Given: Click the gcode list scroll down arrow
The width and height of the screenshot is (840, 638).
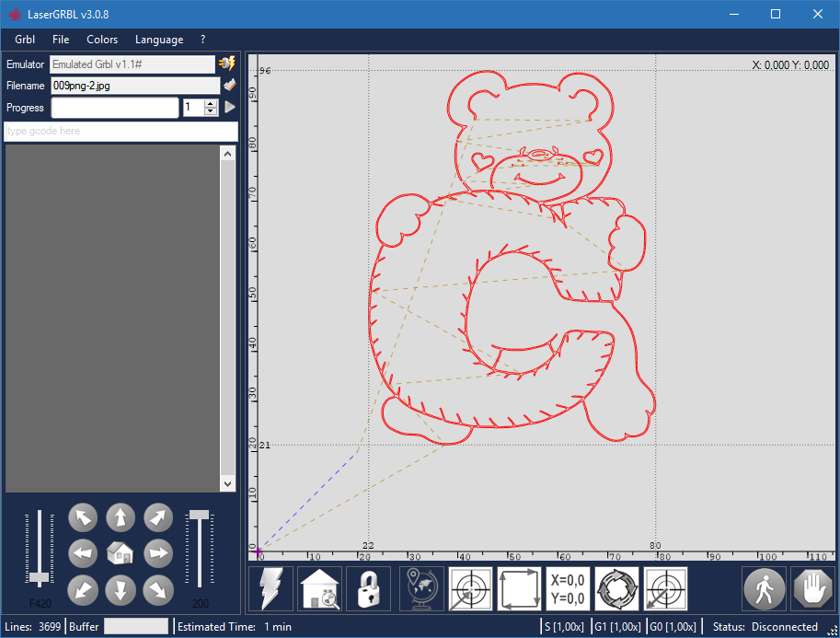Looking at the screenshot, I should click(227, 484).
